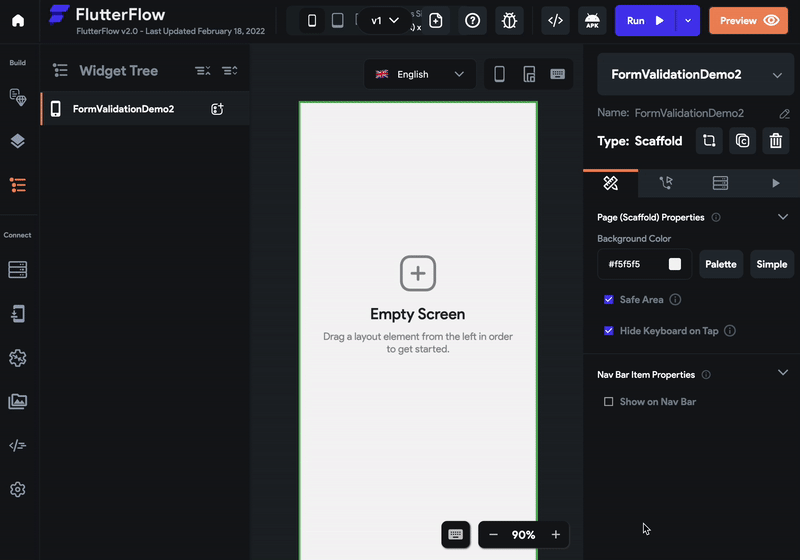The width and height of the screenshot is (800, 560).
Task: Click info icon next to Safe Area
Action: click(675, 300)
